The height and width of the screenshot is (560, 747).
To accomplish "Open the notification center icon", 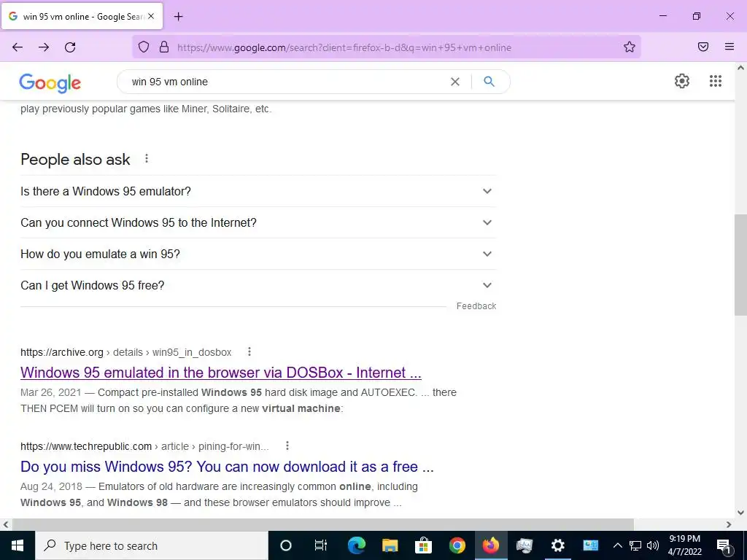I will (724, 545).
